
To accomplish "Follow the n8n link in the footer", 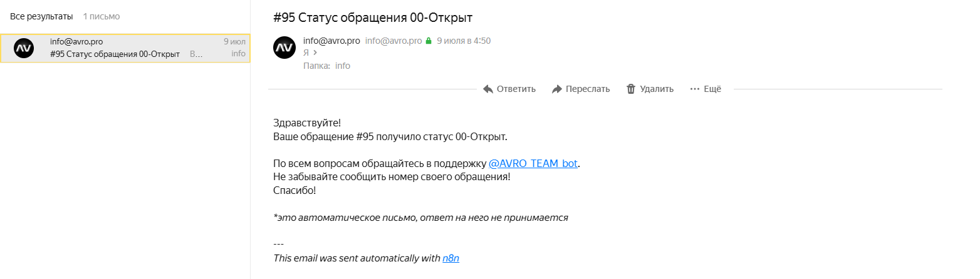I will pyautogui.click(x=451, y=258).
